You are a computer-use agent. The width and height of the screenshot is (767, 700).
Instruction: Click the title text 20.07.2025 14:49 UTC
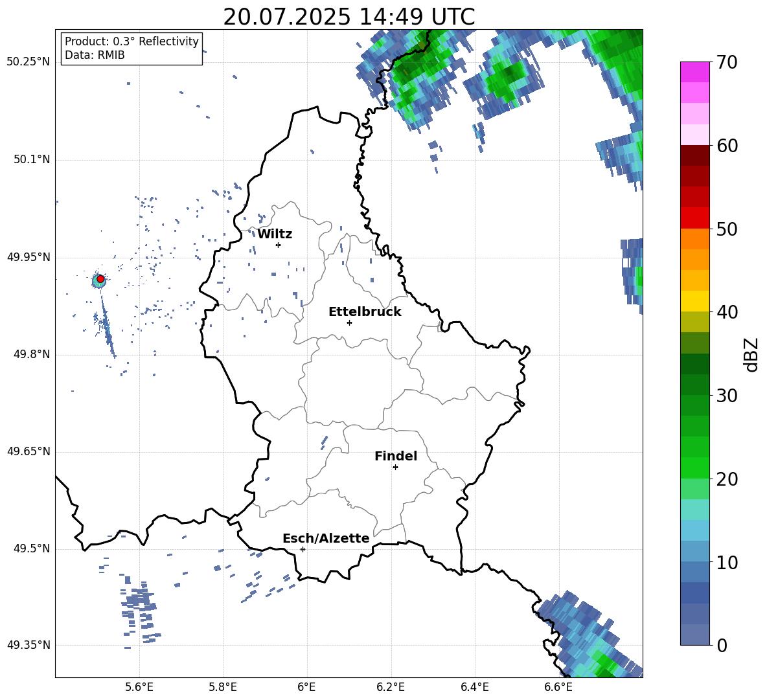pos(349,17)
